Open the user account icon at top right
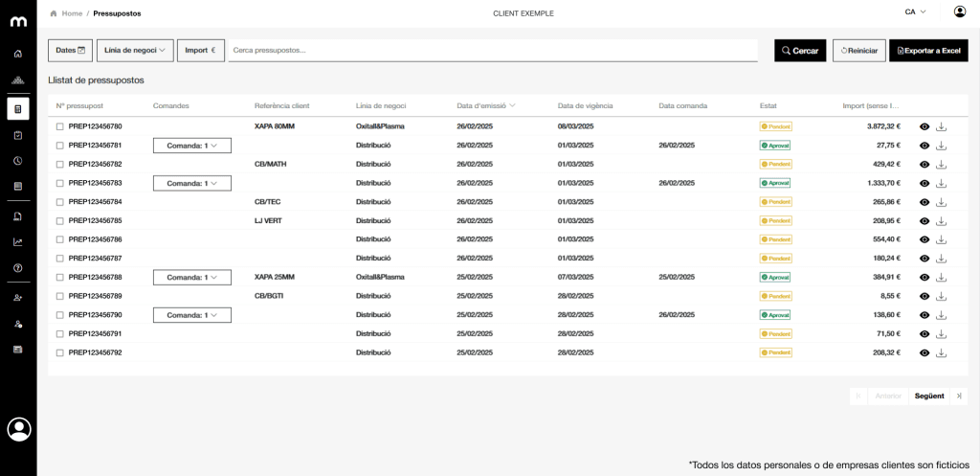Screen dimensions: 980x476 click(960, 11)
